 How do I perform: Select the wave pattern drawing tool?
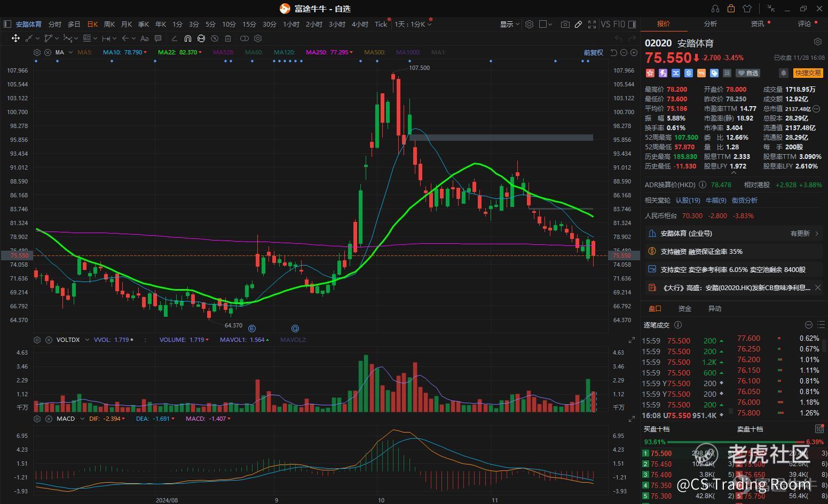pos(67,38)
